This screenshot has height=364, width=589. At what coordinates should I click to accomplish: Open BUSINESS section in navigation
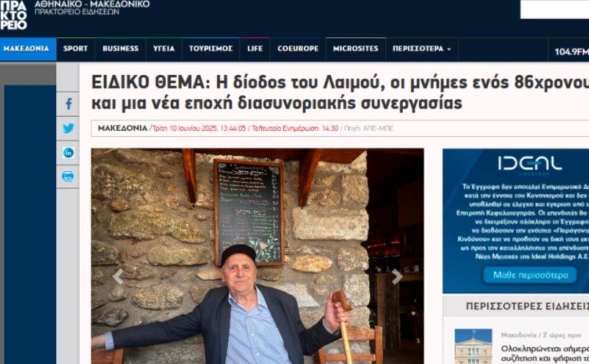[x=121, y=49]
